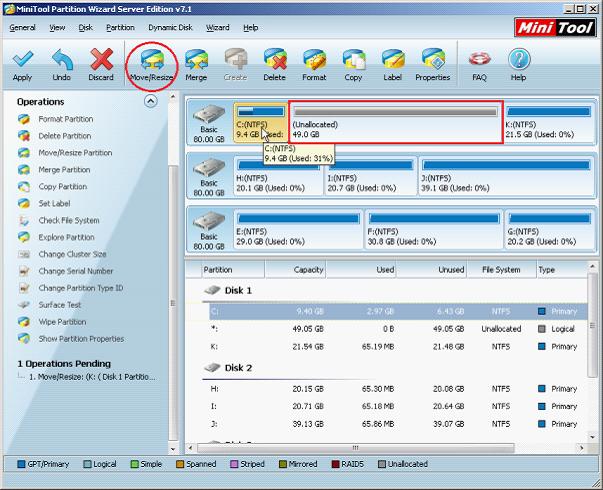Viewport: 603px width, 490px height.
Task: Open the Help menu
Action: click(x=251, y=28)
